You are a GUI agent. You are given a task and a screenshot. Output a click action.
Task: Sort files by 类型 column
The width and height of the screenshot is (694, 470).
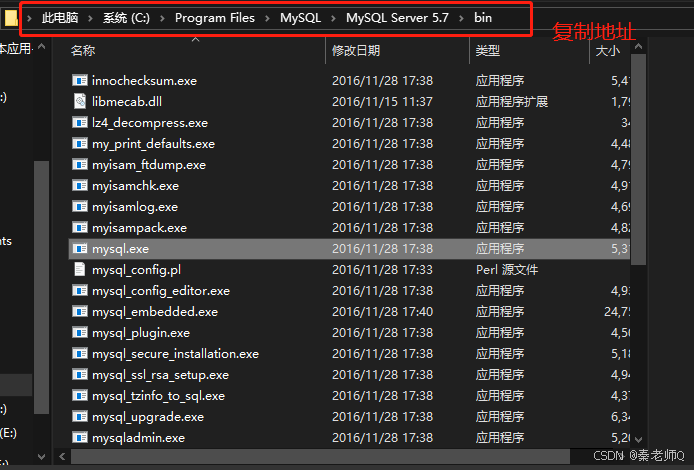pyautogui.click(x=487, y=50)
